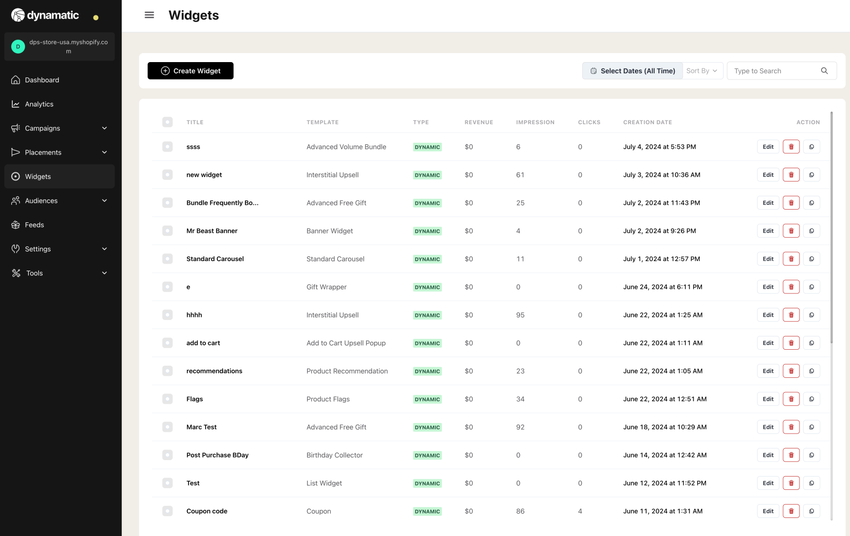Click the yellow status dot beside logo
The width and height of the screenshot is (850, 536).
[x=96, y=17]
